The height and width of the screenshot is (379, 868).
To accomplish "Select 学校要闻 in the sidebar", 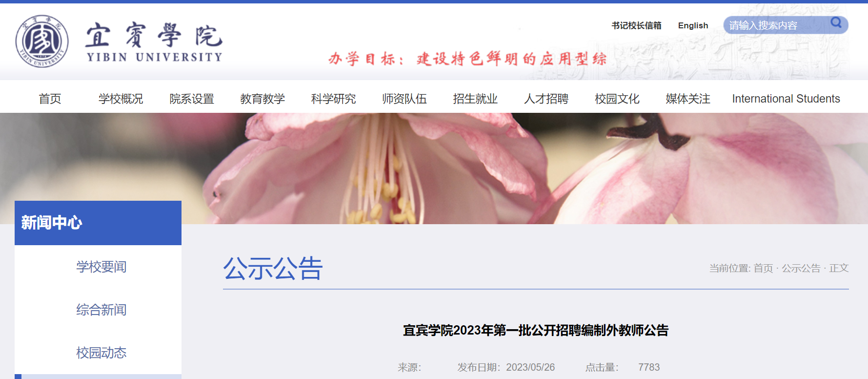I will [x=101, y=267].
